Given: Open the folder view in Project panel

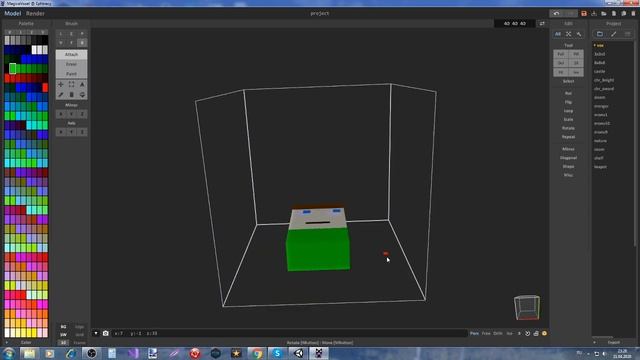Looking at the screenshot, I should (600, 34).
